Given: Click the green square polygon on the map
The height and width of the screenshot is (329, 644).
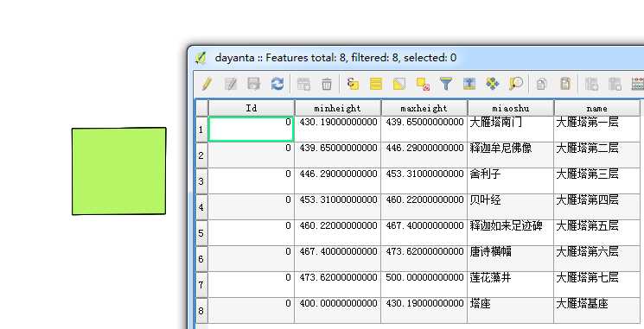Looking at the screenshot, I should pyautogui.click(x=119, y=171).
